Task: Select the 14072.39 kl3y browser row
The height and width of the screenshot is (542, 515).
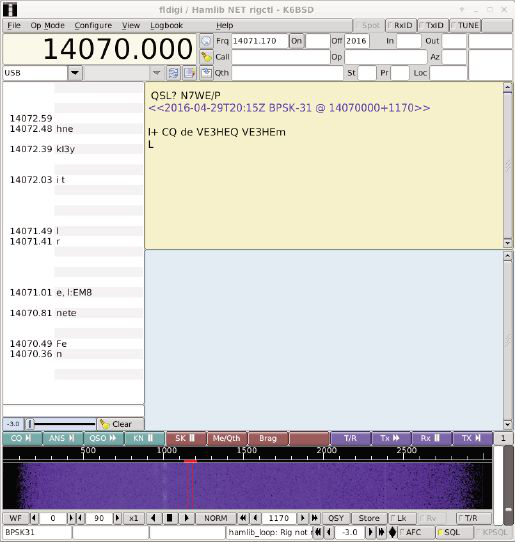Action: [73, 149]
